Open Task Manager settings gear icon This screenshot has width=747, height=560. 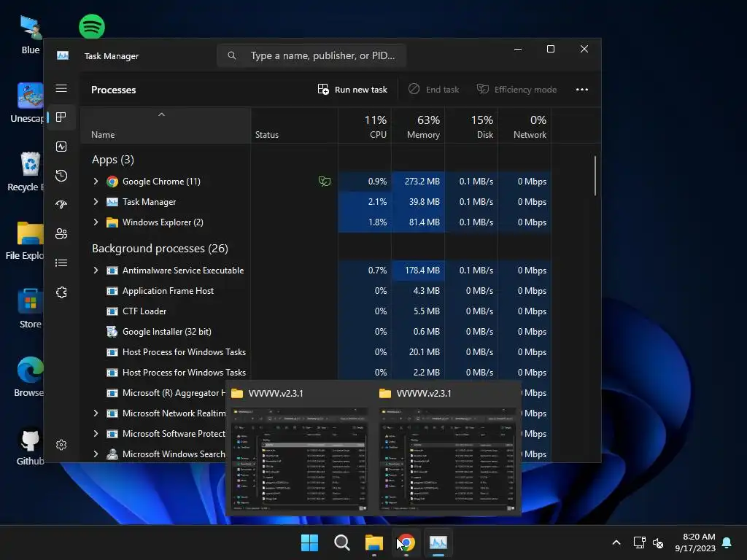click(x=61, y=445)
